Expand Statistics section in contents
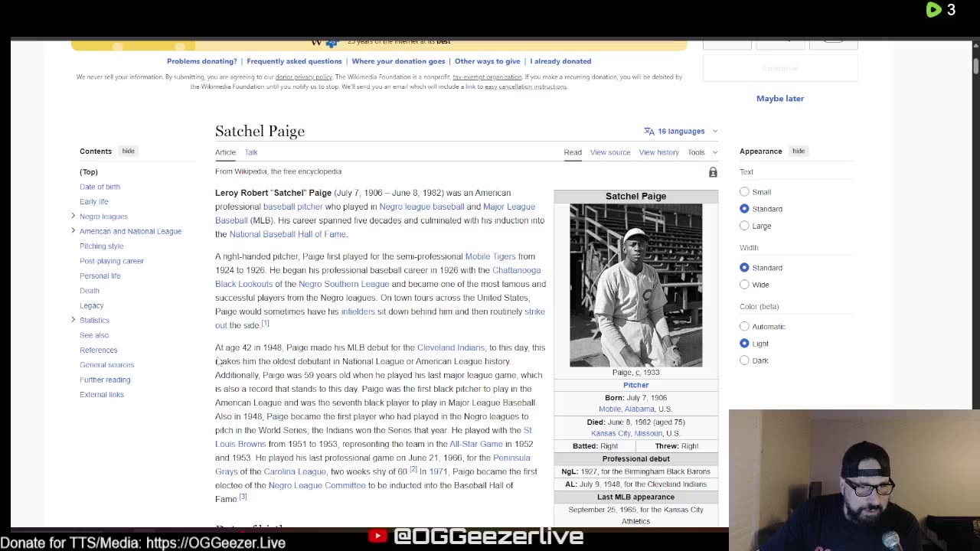The image size is (980, 551). point(73,320)
